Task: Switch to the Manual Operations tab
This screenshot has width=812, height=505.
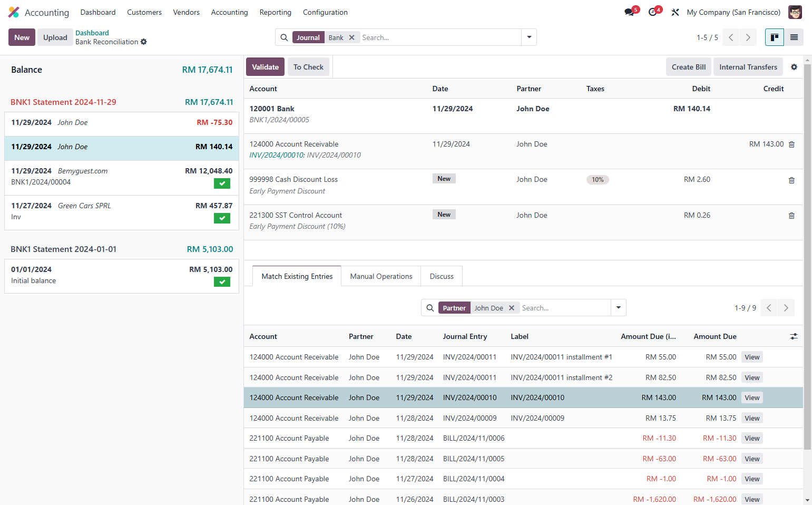Action: click(381, 276)
